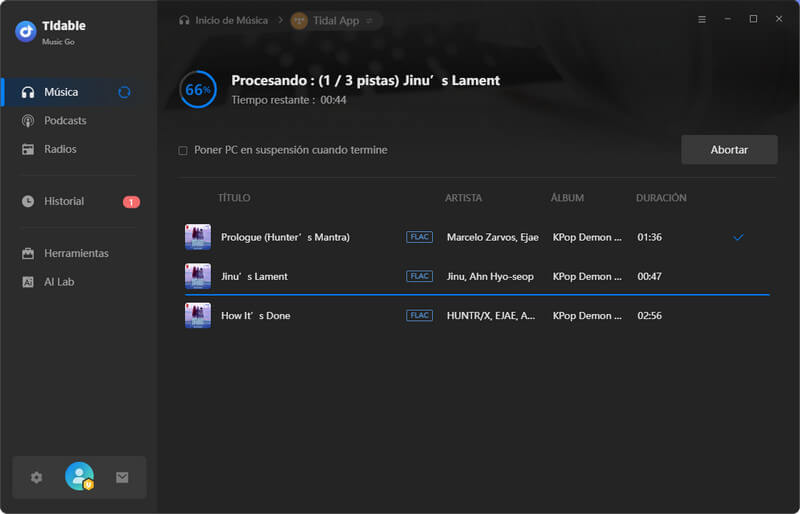The height and width of the screenshot is (514, 800).
Task: Open Herramientas tools section
Action: (x=78, y=253)
